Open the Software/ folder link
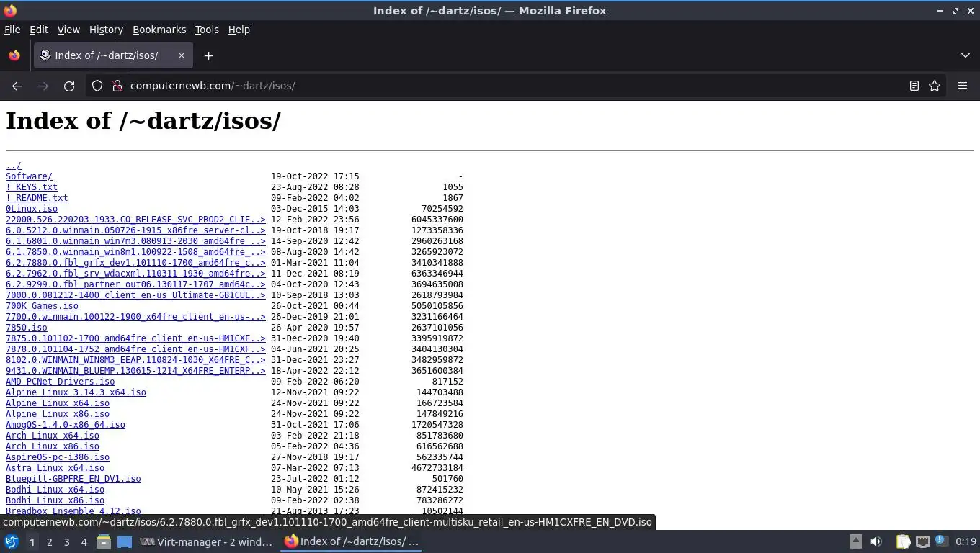The image size is (980, 553). [29, 176]
